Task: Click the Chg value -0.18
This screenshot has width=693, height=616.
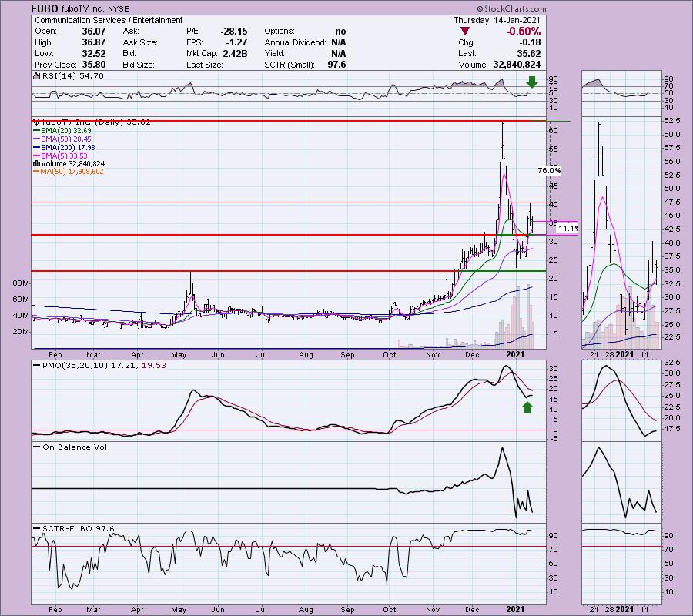Action: 531,42
